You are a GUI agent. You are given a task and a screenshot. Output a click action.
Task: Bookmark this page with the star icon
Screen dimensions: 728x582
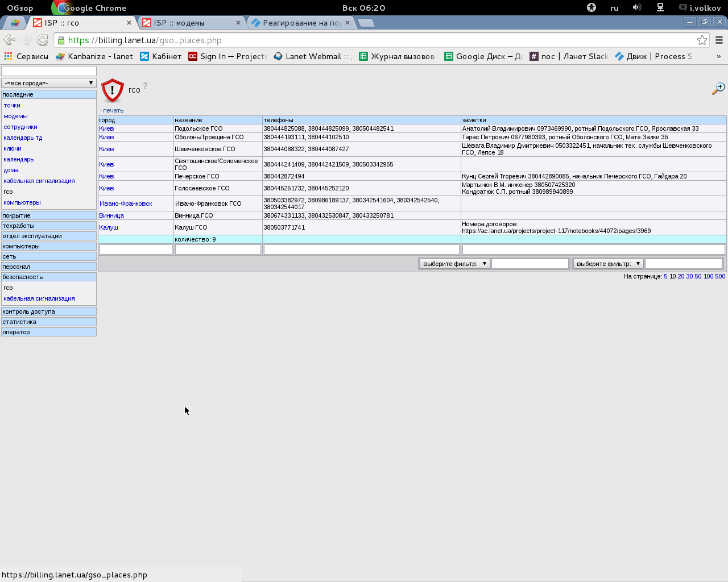[702, 40]
